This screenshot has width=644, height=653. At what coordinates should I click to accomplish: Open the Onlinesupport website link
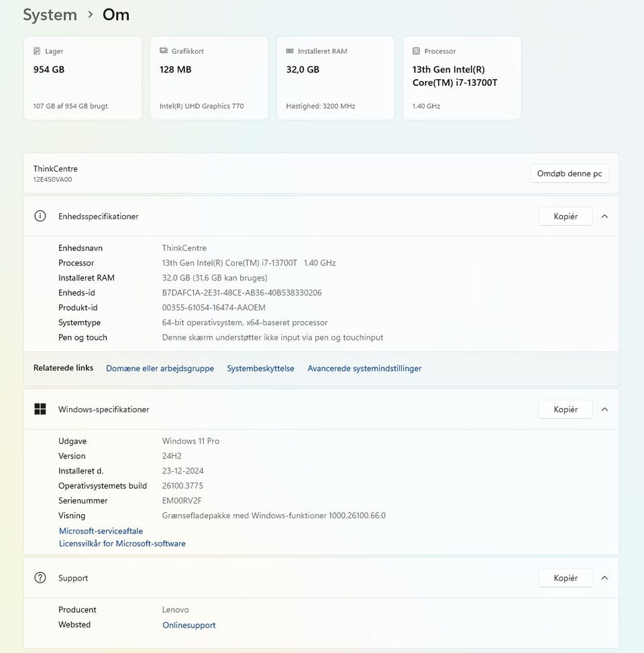[189, 625]
